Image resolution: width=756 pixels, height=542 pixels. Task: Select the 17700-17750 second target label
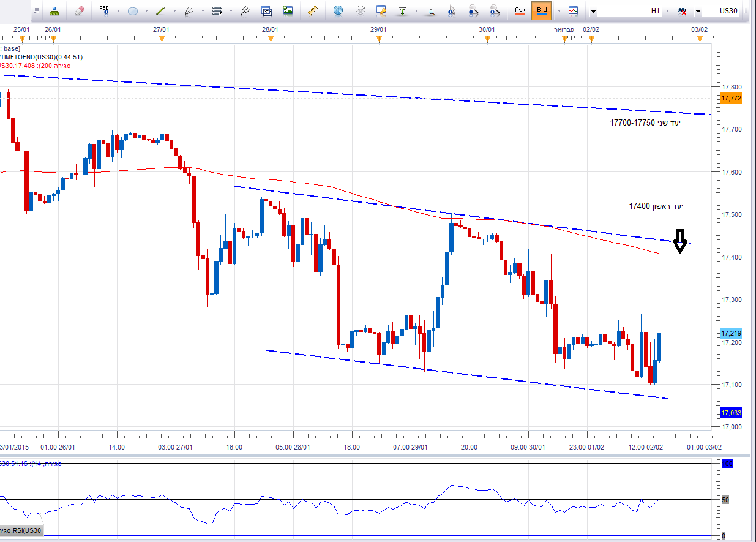point(645,123)
